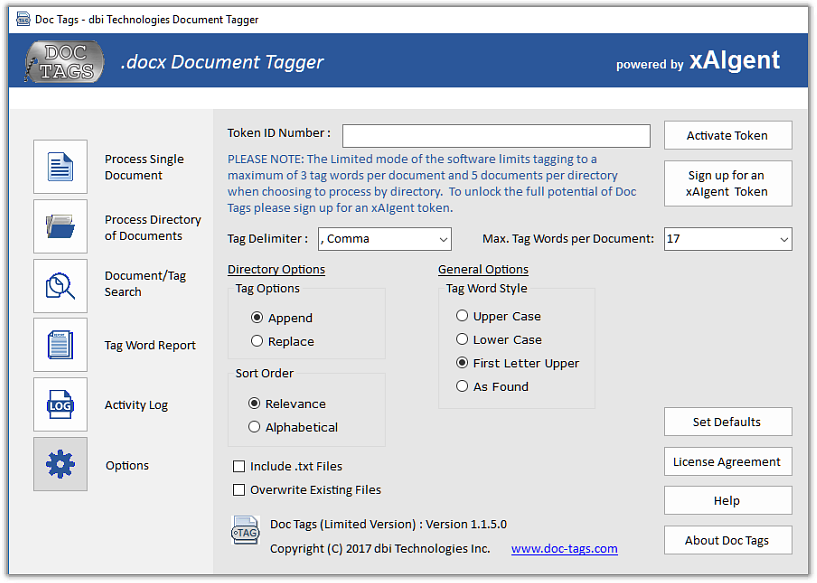
Task: Enable Overwrite Existing Files checkbox
Action: [239, 490]
